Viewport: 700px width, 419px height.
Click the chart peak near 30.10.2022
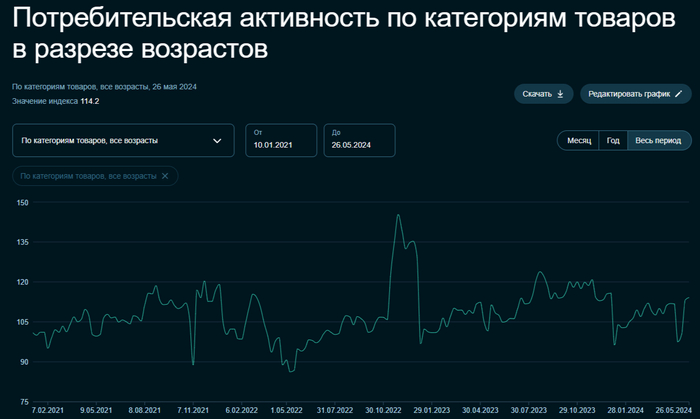[x=398, y=215]
